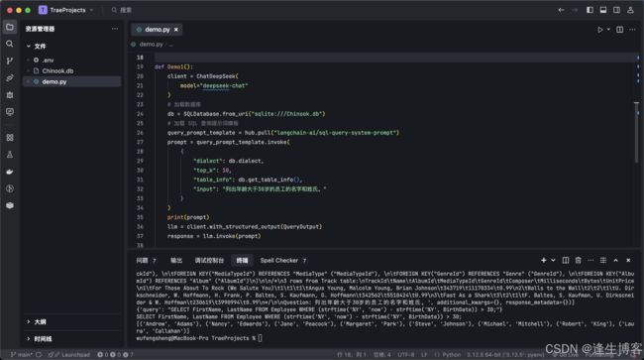Open the account profile icon

[630, 10]
